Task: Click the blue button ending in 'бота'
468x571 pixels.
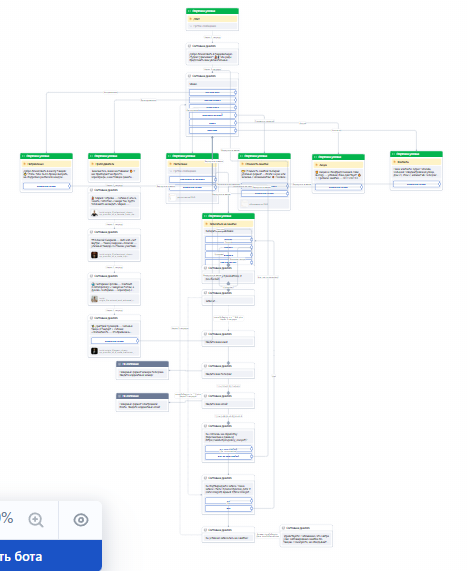Action: (50, 556)
